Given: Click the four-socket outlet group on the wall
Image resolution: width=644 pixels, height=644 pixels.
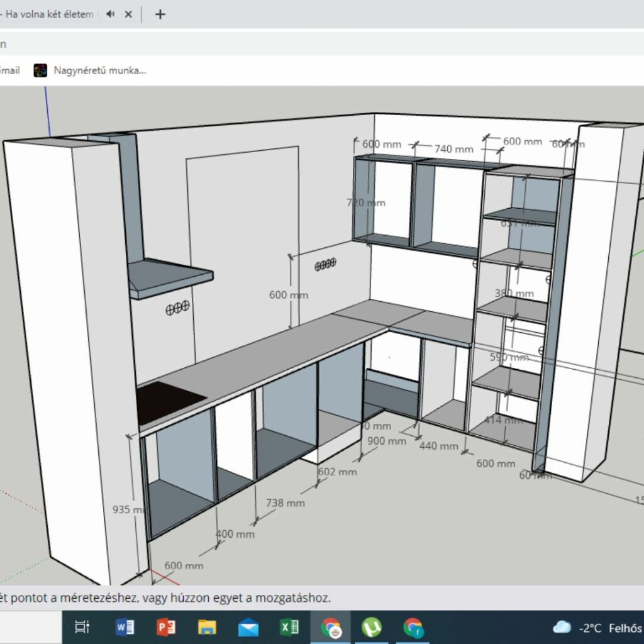Looking at the screenshot, I should point(325,264).
